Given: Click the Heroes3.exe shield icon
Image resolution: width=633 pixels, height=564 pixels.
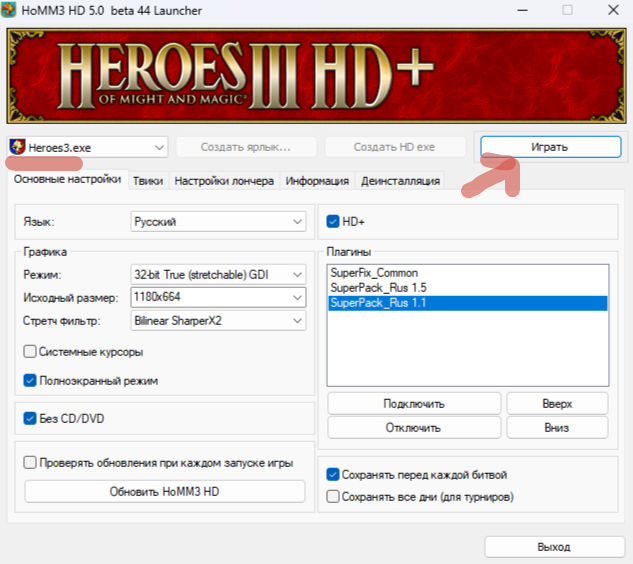Looking at the screenshot, I should click(x=17, y=147).
